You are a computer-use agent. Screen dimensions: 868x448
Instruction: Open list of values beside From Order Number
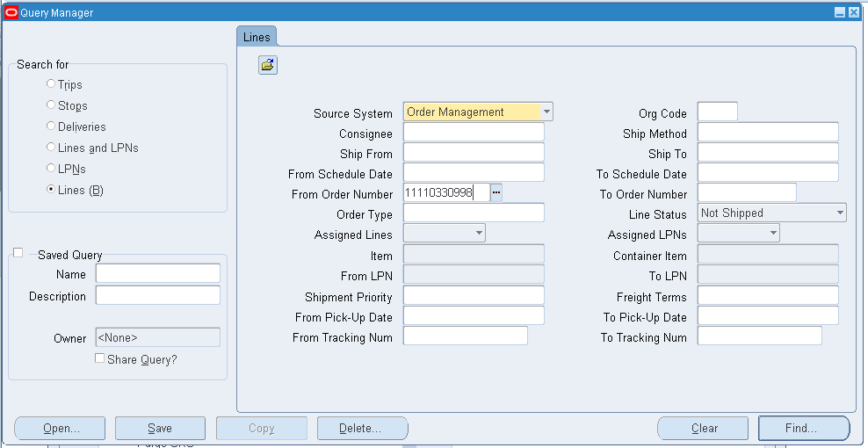(495, 192)
